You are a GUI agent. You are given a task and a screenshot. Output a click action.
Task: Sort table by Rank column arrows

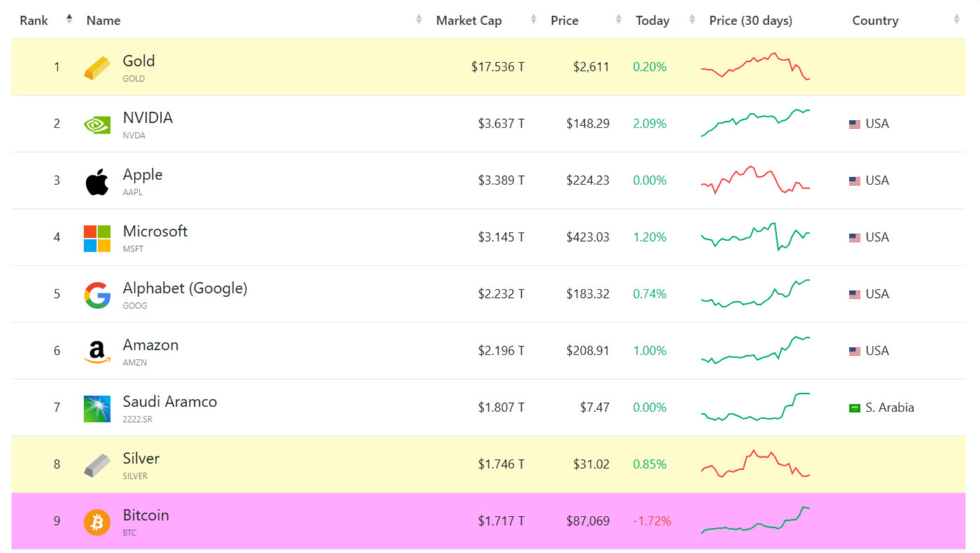[x=69, y=20]
